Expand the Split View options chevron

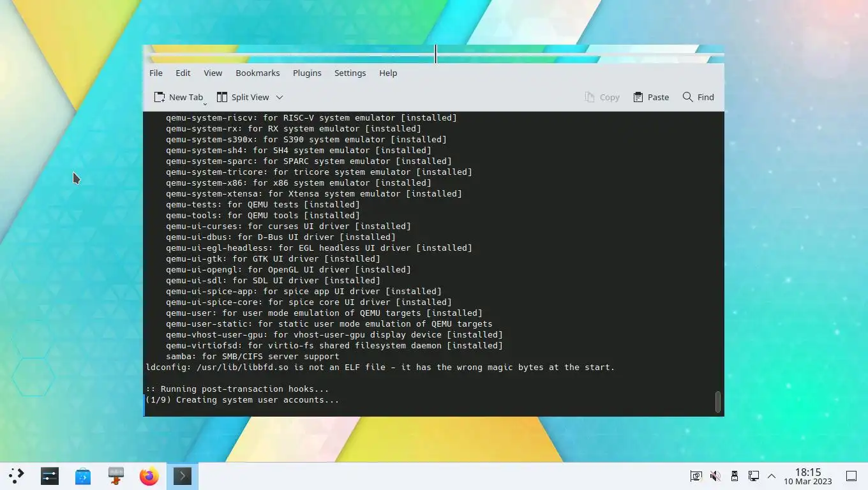tap(279, 97)
